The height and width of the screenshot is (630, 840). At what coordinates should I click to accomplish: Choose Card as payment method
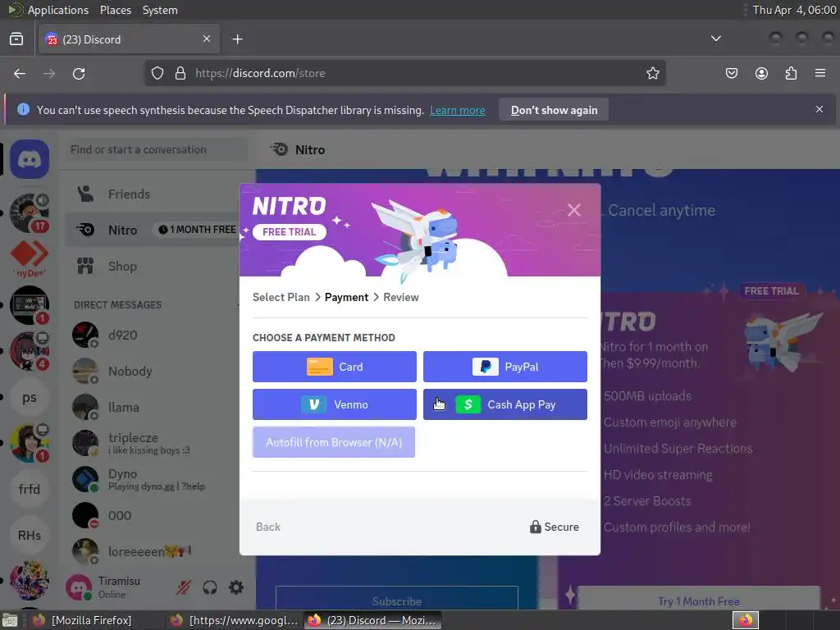tap(335, 367)
